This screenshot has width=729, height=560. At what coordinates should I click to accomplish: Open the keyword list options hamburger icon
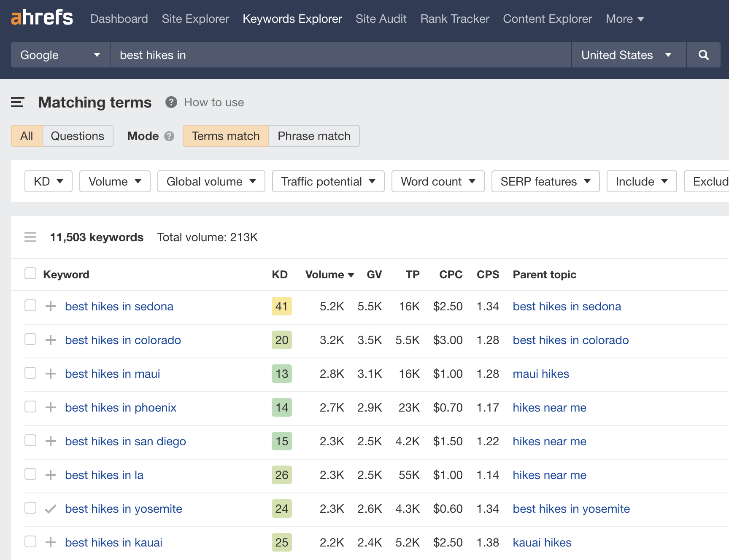tap(30, 237)
